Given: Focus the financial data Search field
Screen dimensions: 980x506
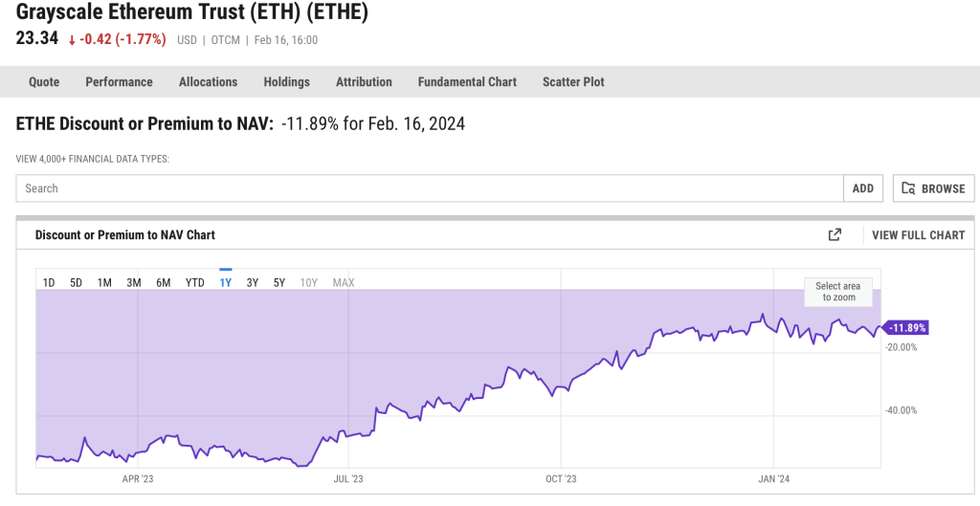Looking at the screenshot, I should click(430, 188).
